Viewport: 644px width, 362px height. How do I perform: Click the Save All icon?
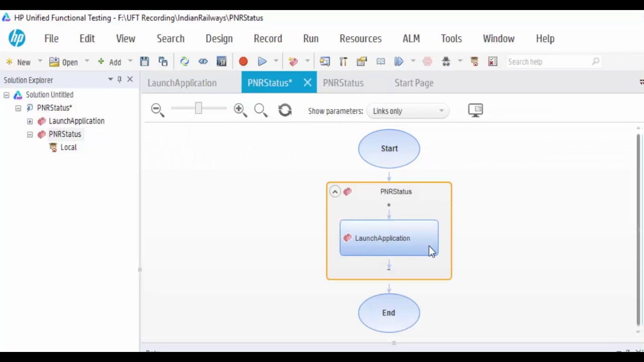(163, 61)
